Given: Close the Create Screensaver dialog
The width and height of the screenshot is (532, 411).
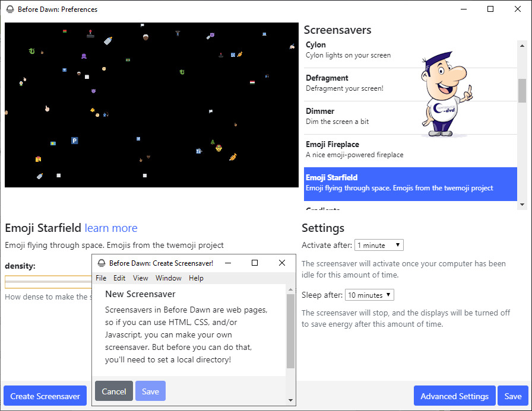Looking at the screenshot, I should 282,263.
